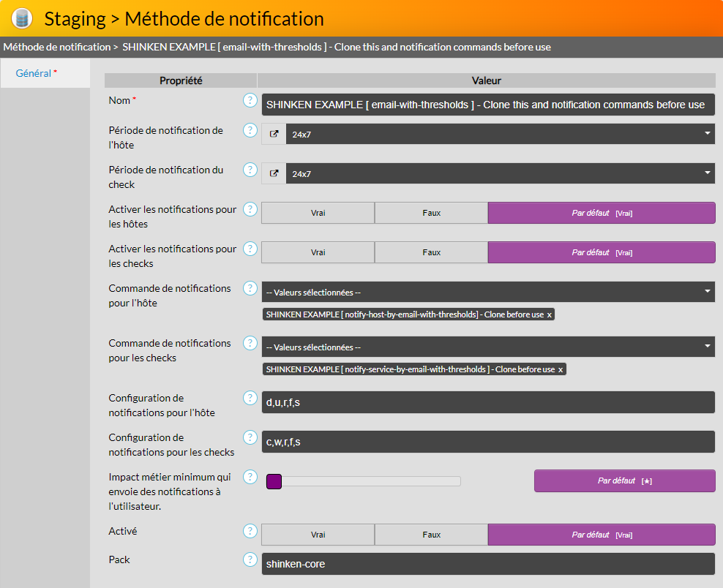Open host notification command selection dropdown
723x588 pixels.
tap(487, 293)
